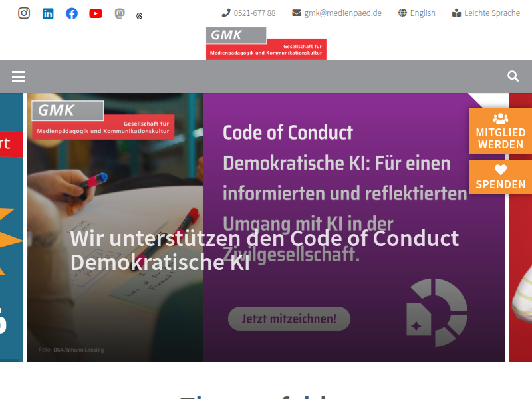Screen dimensions: 532x399
Task: Call phone number 0521-677 88
Action: 249,13
